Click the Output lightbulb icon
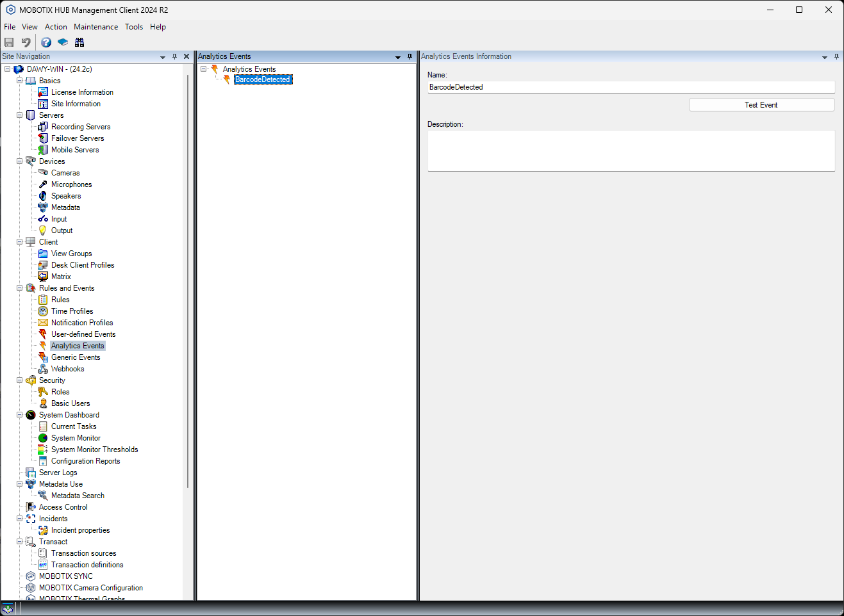Image resolution: width=844 pixels, height=616 pixels. point(43,231)
